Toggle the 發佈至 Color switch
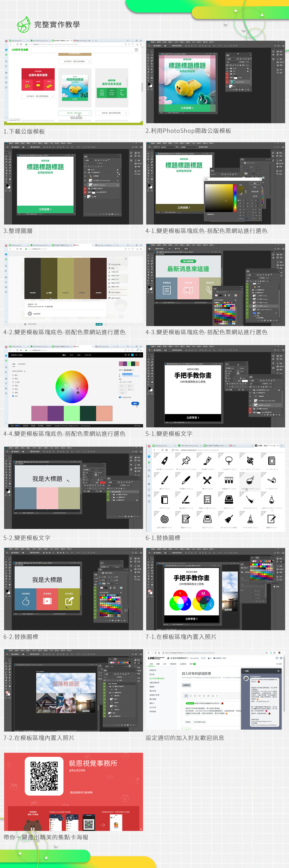The width and height of the screenshot is (289, 868). [120, 397]
